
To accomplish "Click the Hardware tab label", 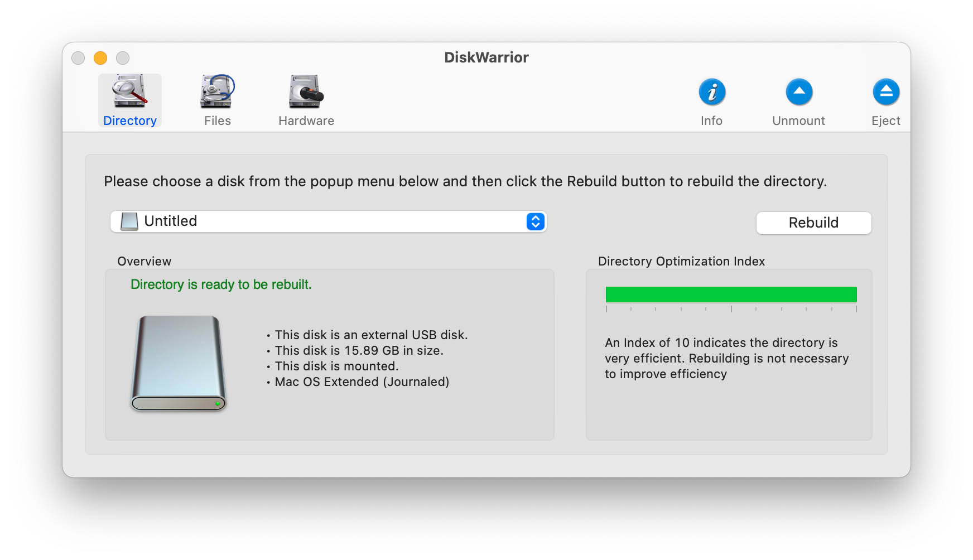I will pos(306,121).
